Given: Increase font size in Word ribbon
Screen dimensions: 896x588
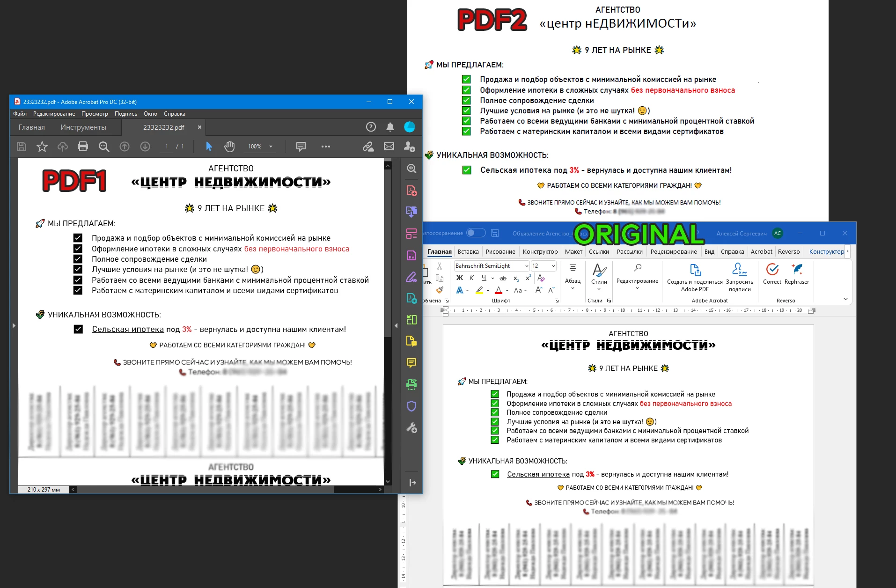Looking at the screenshot, I should 539,290.
